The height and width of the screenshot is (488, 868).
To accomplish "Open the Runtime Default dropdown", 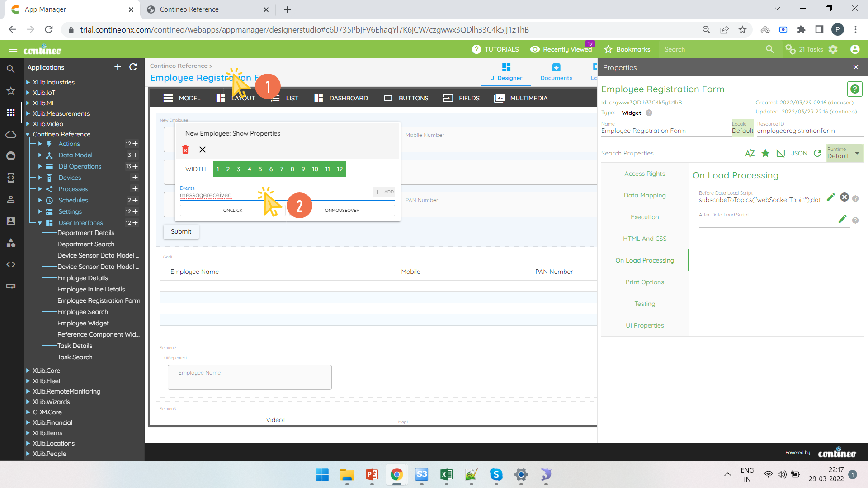I will [844, 154].
